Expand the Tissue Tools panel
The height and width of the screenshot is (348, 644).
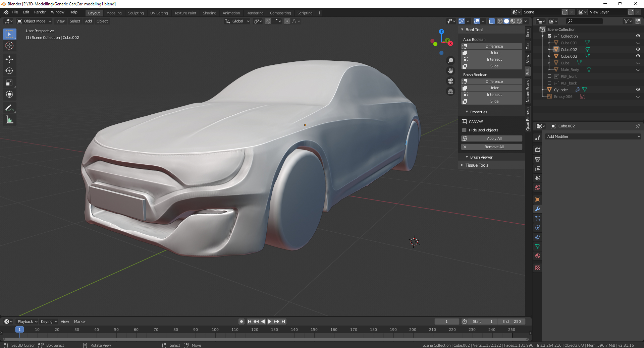tap(463, 165)
